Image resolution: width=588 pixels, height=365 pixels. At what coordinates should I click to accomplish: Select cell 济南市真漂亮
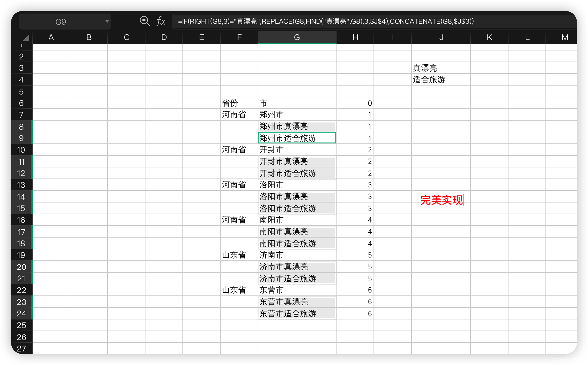tap(297, 267)
